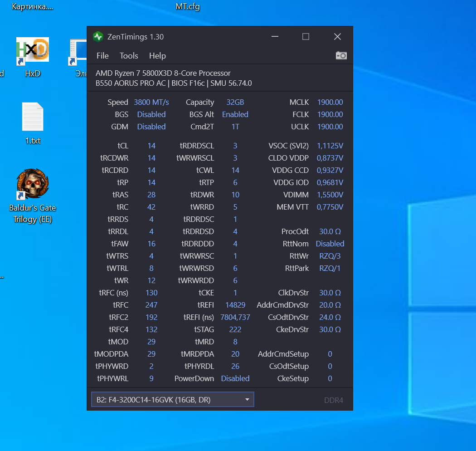Click the CLDO VDDP value 0,8737V
The image size is (476, 451).
330,158
